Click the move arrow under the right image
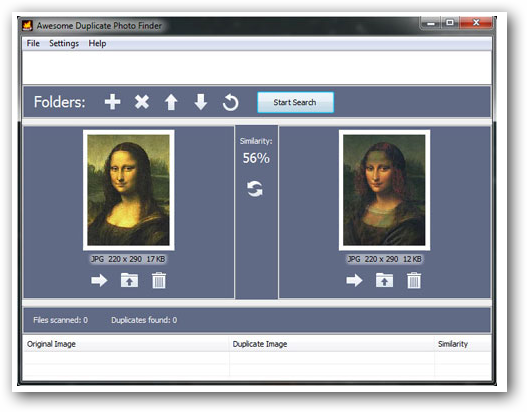527x412 pixels. [355, 280]
